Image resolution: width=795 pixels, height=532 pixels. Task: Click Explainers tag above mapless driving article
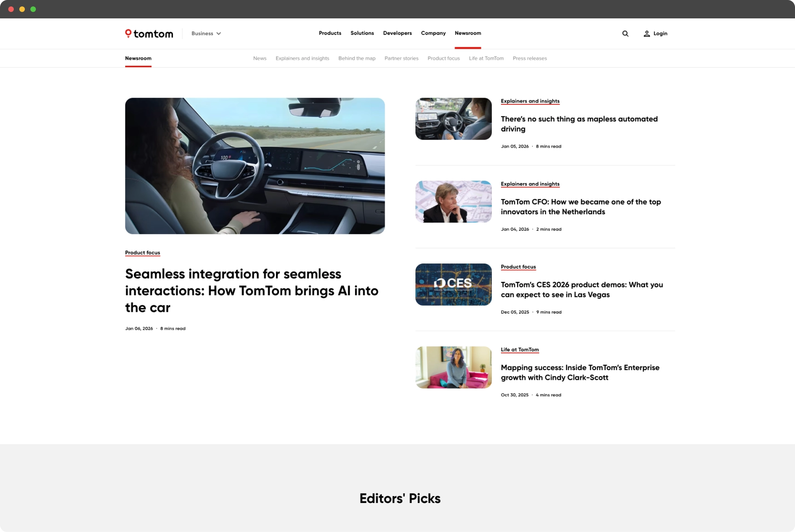530,101
